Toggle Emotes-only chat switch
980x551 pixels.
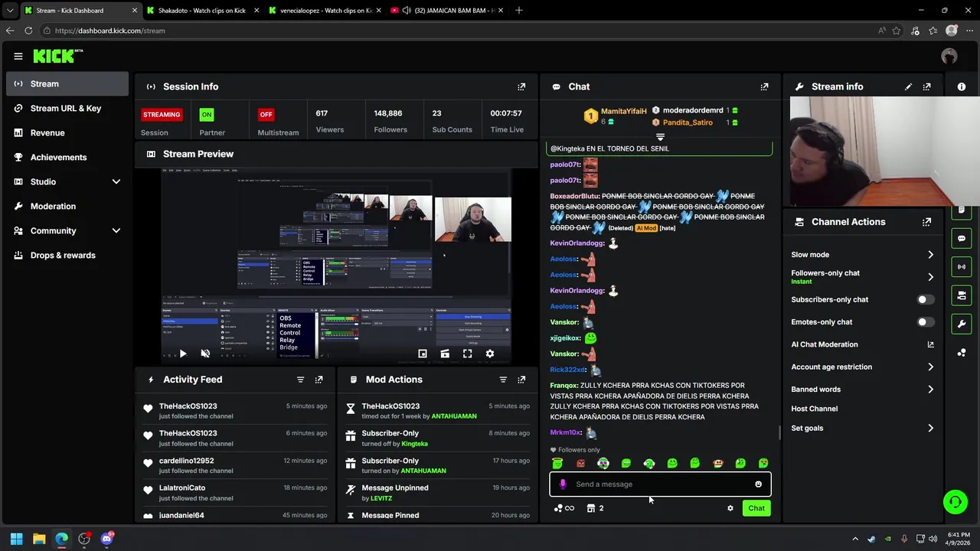tap(926, 322)
